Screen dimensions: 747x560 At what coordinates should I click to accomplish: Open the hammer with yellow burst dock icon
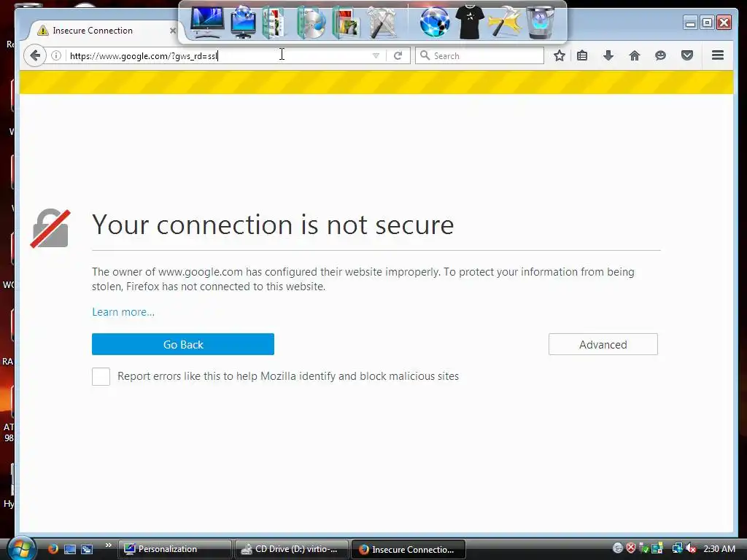tap(505, 22)
